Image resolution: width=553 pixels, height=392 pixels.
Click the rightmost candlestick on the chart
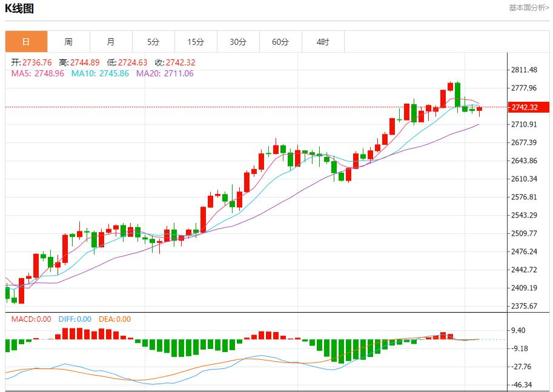click(479, 110)
